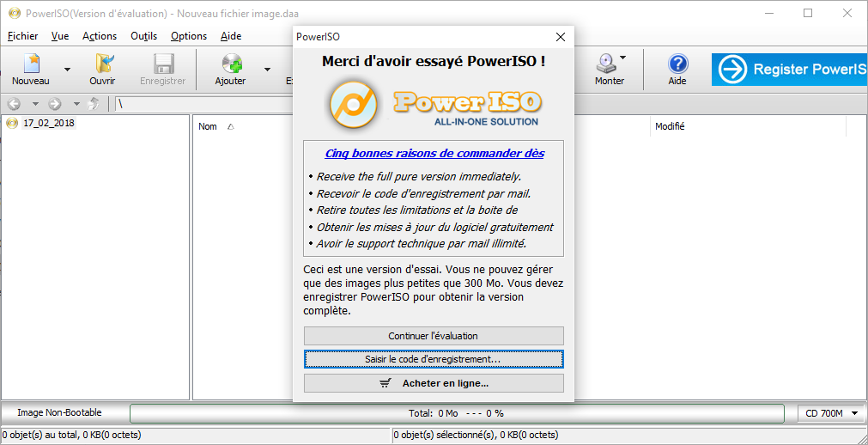Expand the Ajouter dropdown arrow
The height and width of the screenshot is (445, 868).
pos(267,70)
